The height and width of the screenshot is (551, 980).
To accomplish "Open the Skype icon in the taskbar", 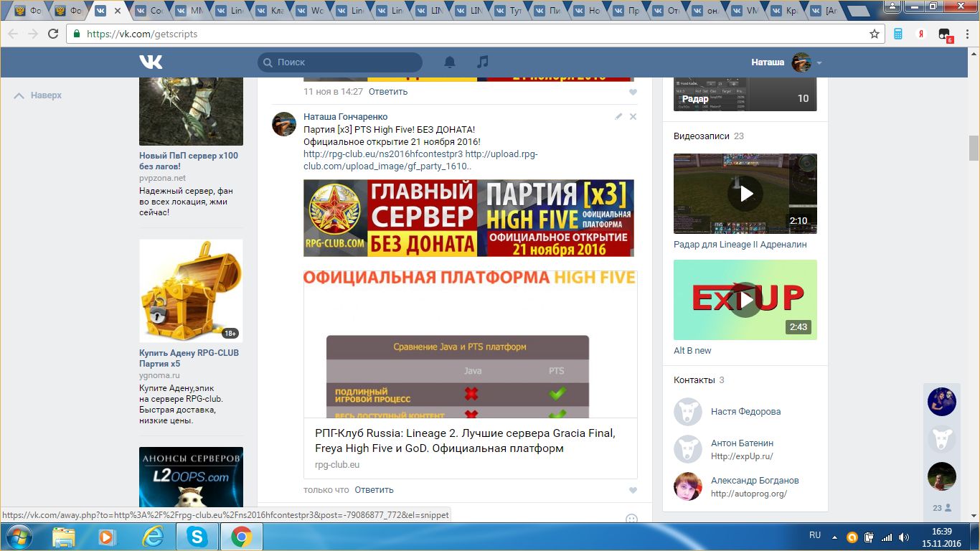I will tap(196, 537).
